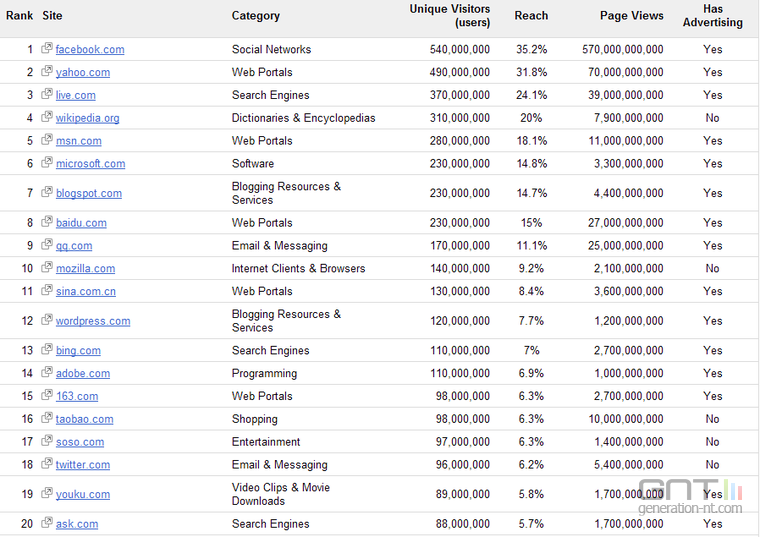760x537 pixels.
Task: Click the external-link icon beside microsoft.com
Action: coord(47,162)
